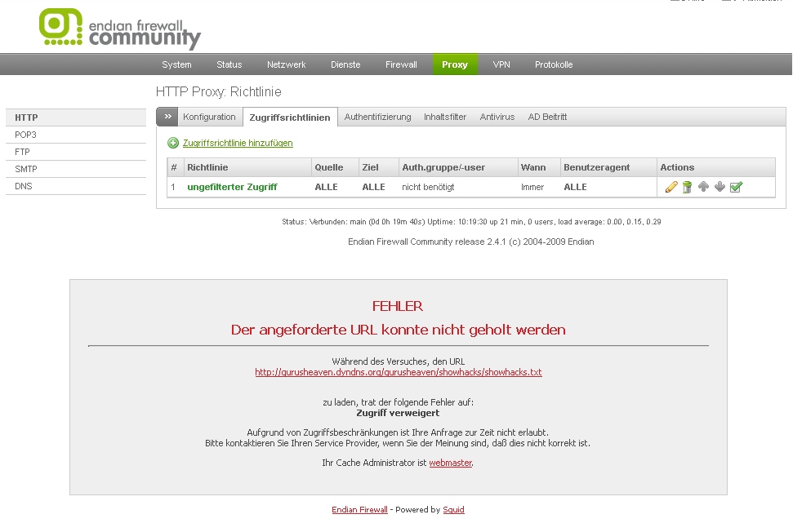Image resolution: width=793 pixels, height=532 pixels.
Task: Toggle the policy enabled green checkbox
Action: 736,187
